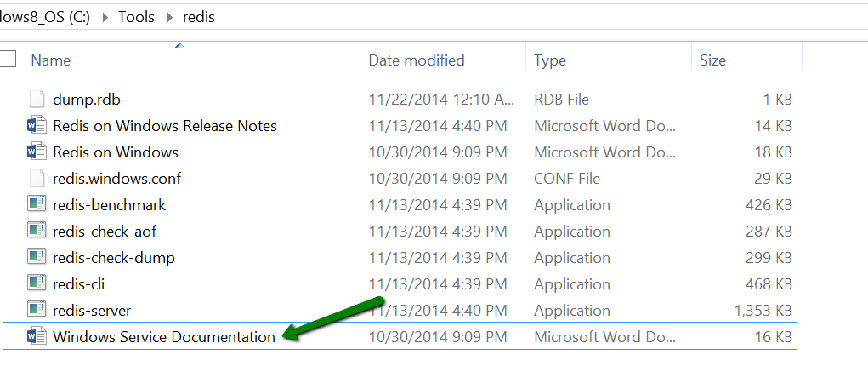This screenshot has width=868, height=389.
Task: Sort by the Name column header
Action: click(50, 60)
